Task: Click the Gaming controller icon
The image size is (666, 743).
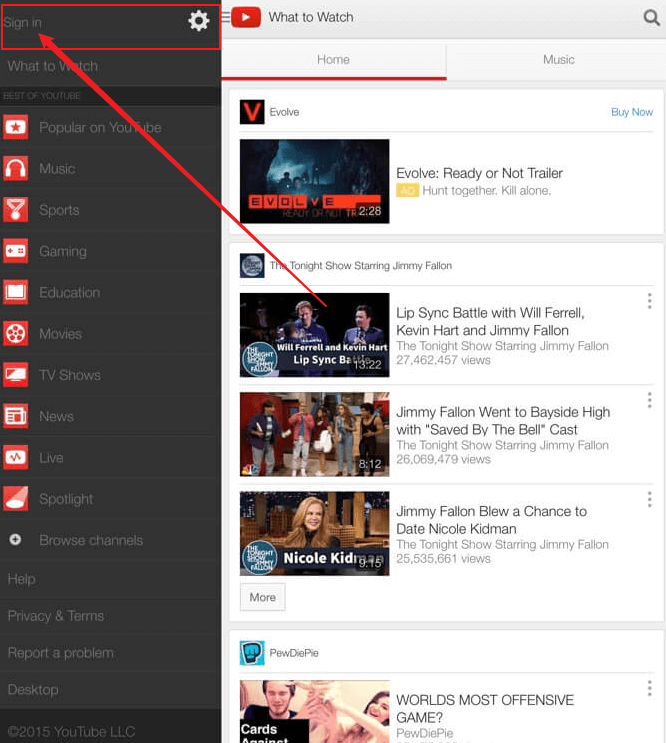Action: click(15, 251)
